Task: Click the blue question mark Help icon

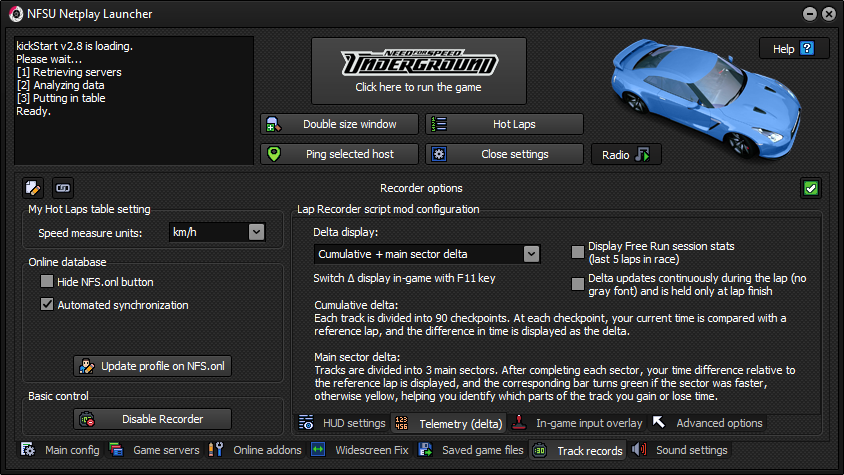Action: 807,48
